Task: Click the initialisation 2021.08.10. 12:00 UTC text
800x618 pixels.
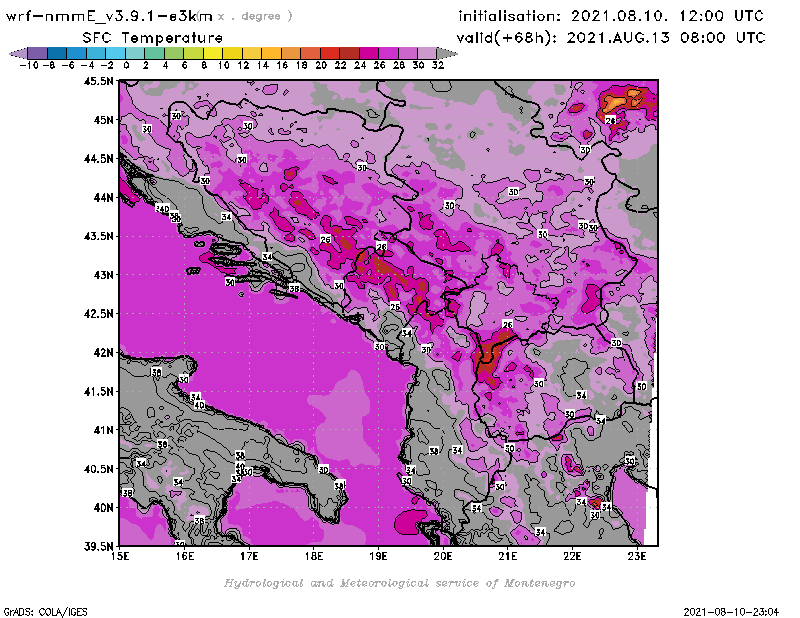Action: [x=611, y=16]
